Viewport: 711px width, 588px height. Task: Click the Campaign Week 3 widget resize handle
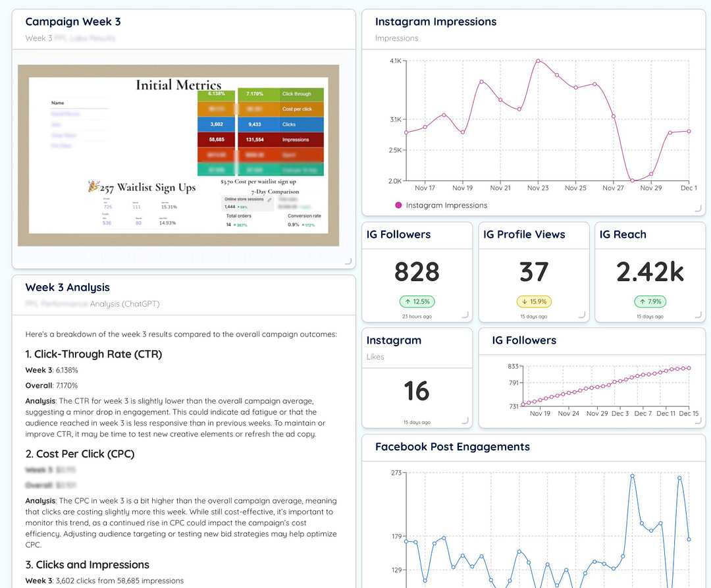[x=348, y=261]
